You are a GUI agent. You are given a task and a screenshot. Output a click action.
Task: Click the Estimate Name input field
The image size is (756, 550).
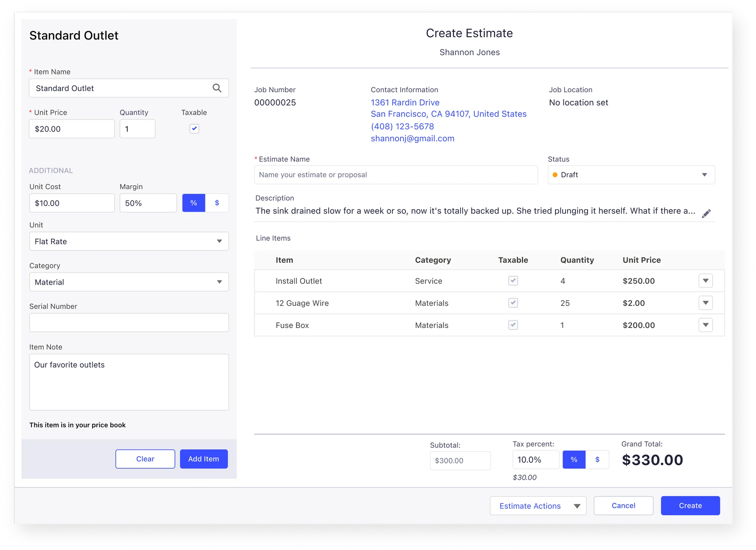point(396,175)
